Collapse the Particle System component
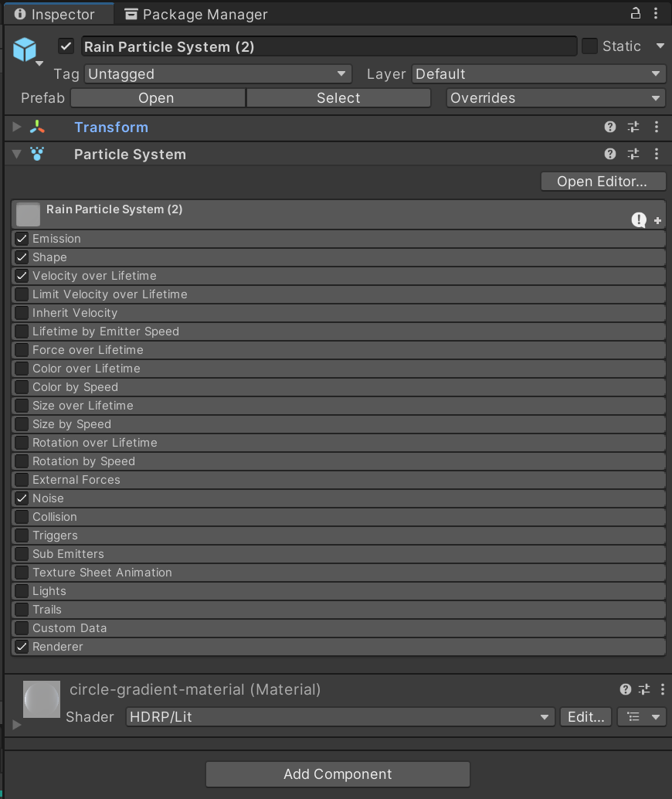This screenshot has height=799, width=672. click(x=15, y=154)
